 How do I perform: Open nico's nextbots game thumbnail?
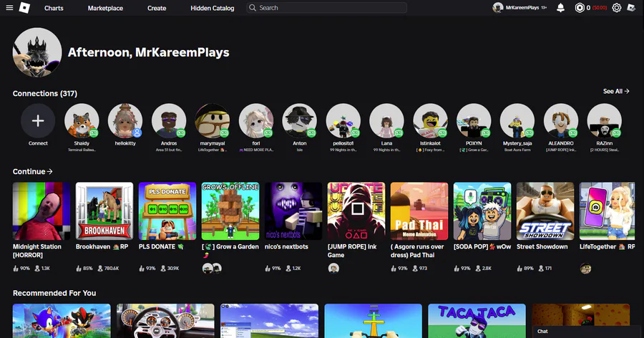coord(293,211)
